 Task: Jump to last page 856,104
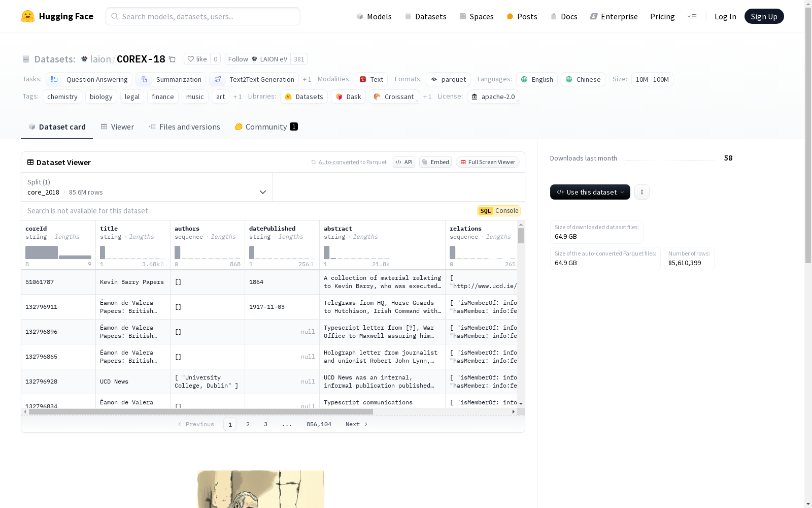coord(319,424)
